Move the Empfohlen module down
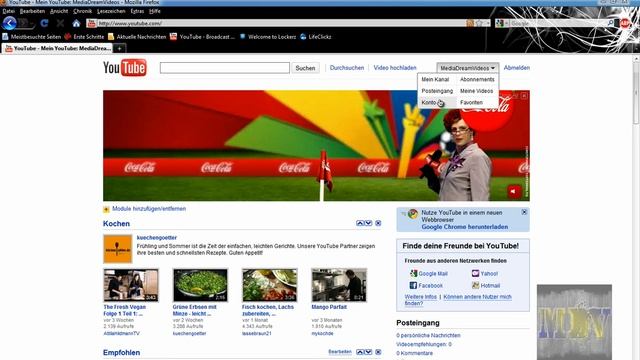Image resolution: width=640 pixels, height=360 pixels. [x=368, y=352]
